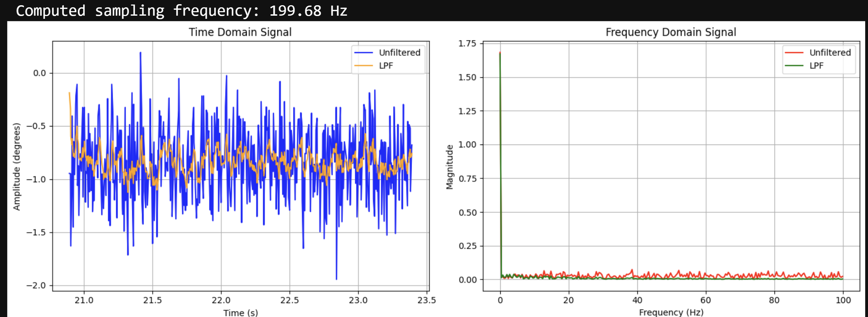The width and height of the screenshot is (868, 317).
Task: Click the 22.5 tick on time axis
Action: coord(290,300)
